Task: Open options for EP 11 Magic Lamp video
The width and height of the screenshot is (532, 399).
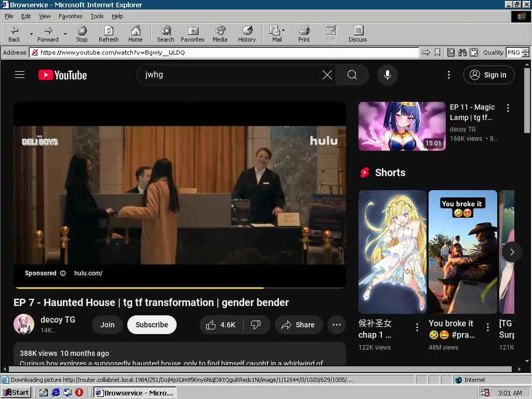Action: pos(508,108)
